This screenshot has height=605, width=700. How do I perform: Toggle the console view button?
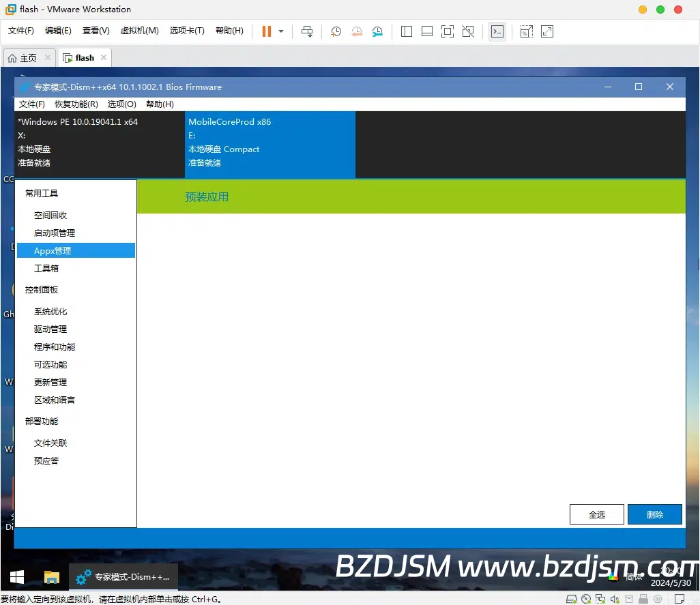tap(497, 31)
